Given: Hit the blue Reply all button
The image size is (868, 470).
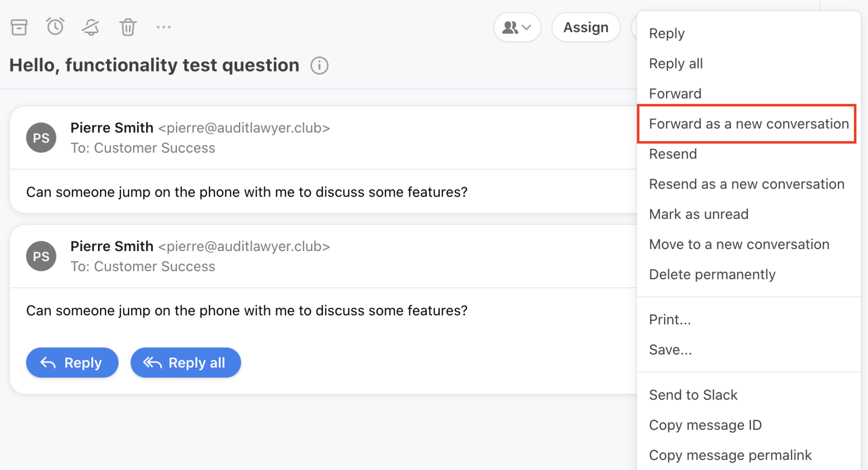Looking at the screenshot, I should click(186, 363).
